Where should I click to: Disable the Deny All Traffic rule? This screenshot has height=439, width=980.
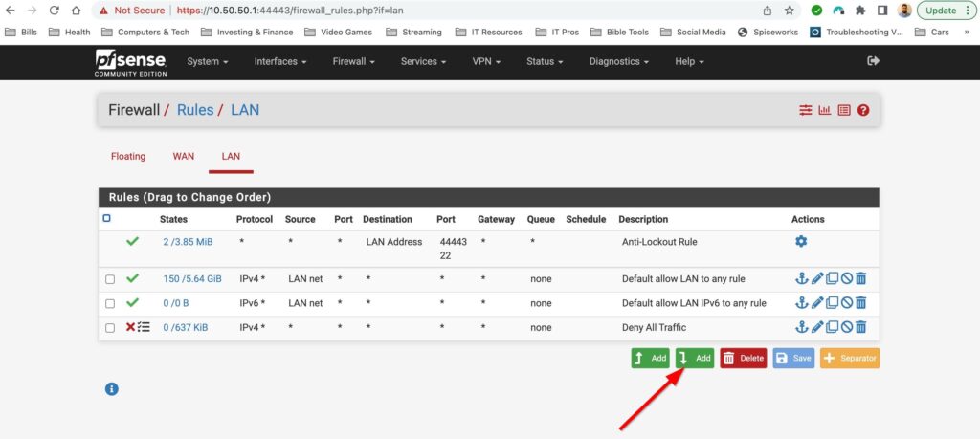coord(846,326)
